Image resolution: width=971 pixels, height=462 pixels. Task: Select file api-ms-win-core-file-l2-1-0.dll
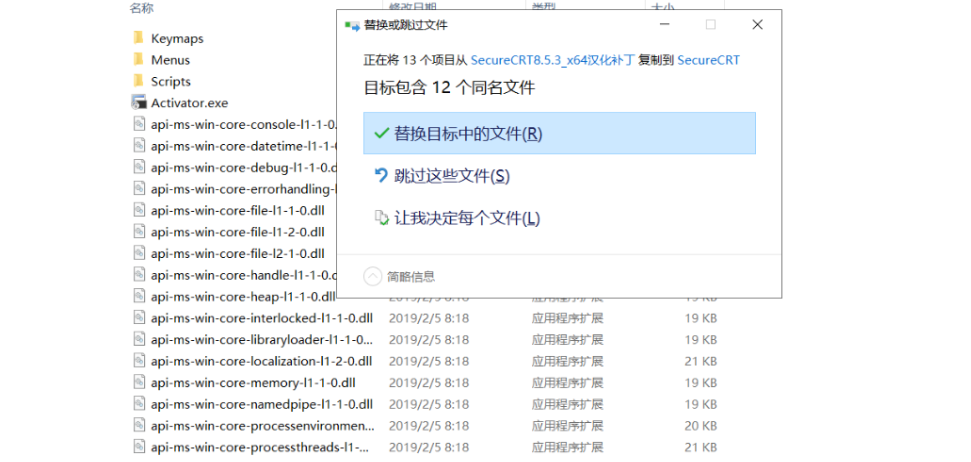[238, 254]
